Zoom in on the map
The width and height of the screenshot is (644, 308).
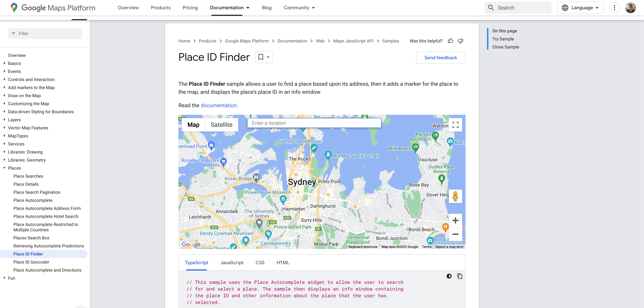455,220
